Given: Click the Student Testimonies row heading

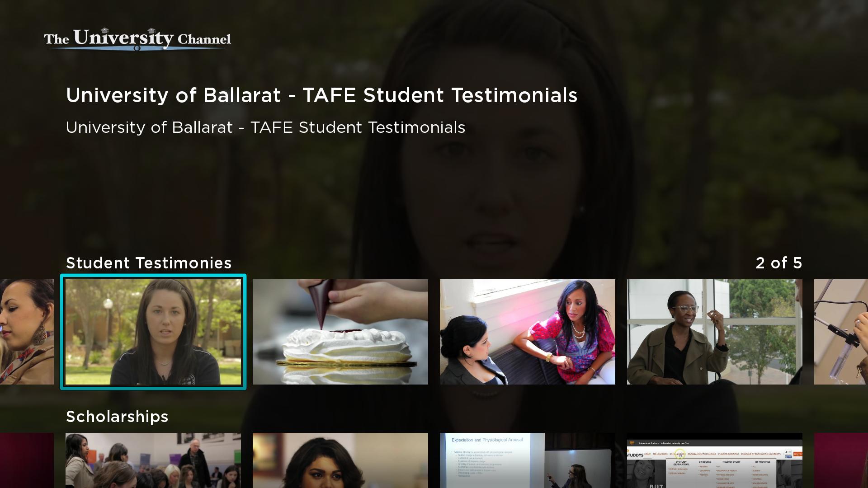Looking at the screenshot, I should [x=149, y=263].
